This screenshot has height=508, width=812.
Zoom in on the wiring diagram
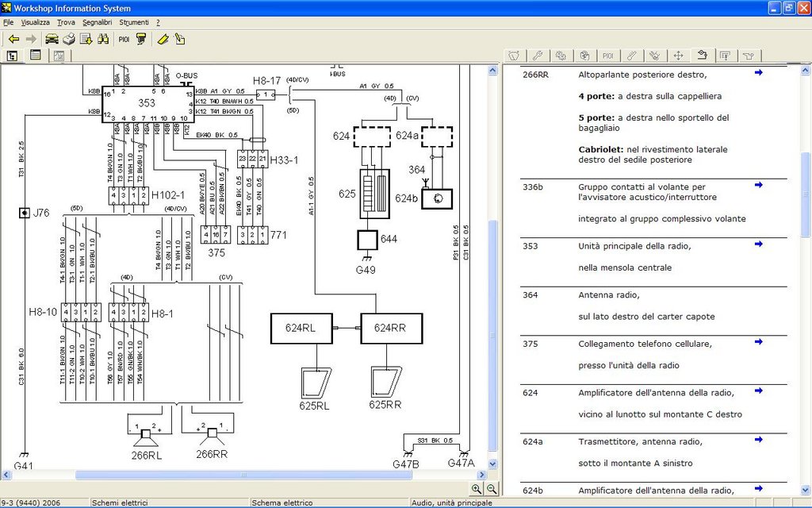tap(477, 490)
